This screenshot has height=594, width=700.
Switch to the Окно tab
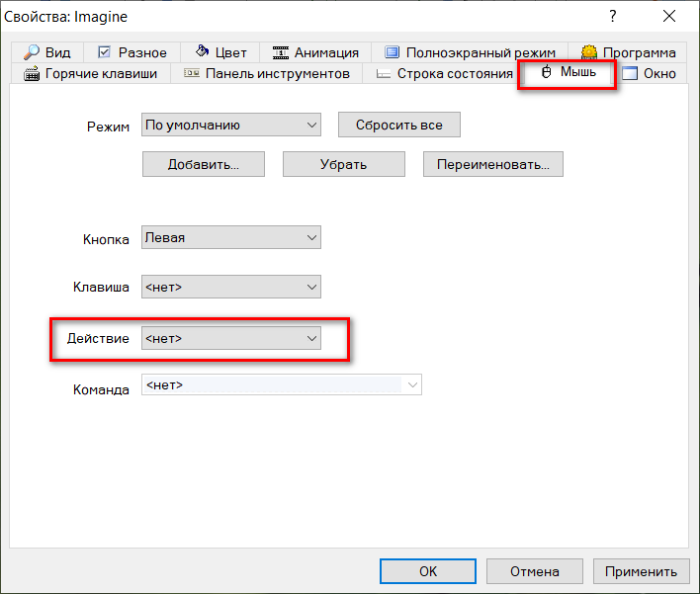click(x=649, y=74)
